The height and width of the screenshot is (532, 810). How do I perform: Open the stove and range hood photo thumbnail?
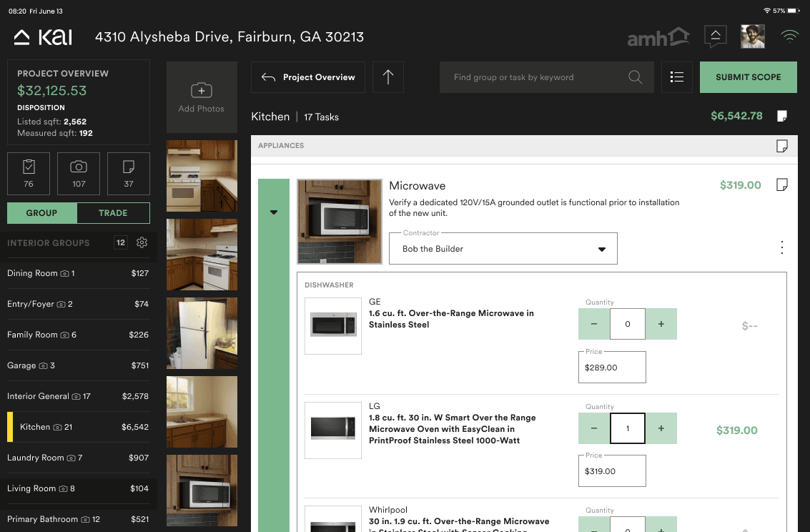click(202, 176)
